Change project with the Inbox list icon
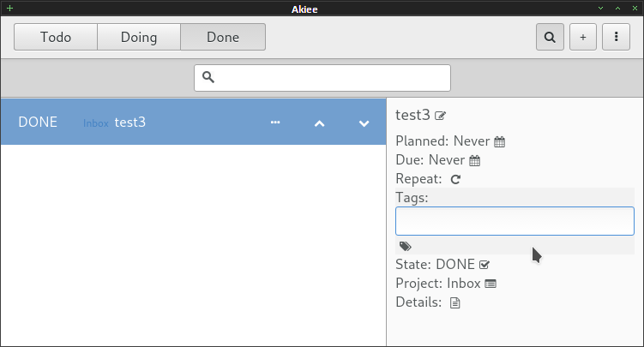Image resolution: width=644 pixels, height=347 pixels. tap(491, 284)
